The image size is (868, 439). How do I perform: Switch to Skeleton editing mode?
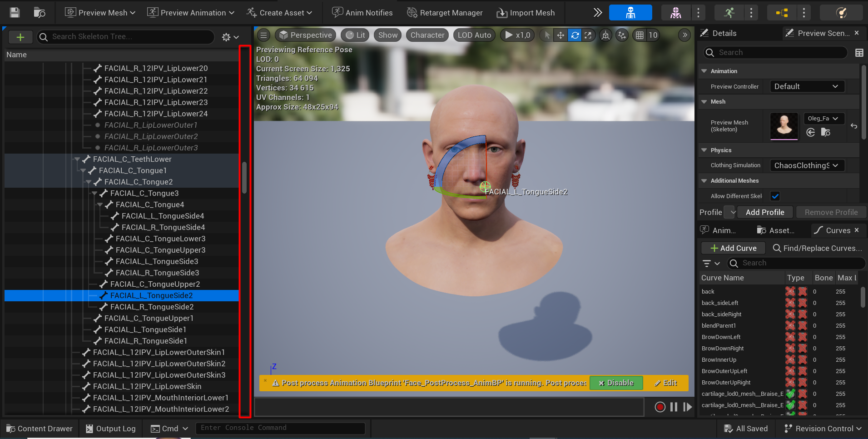pos(630,13)
